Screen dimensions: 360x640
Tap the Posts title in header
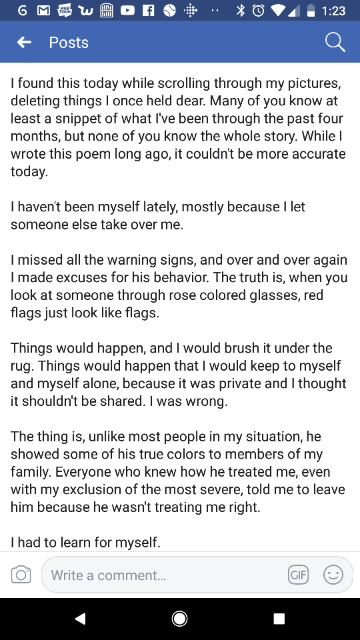69,42
